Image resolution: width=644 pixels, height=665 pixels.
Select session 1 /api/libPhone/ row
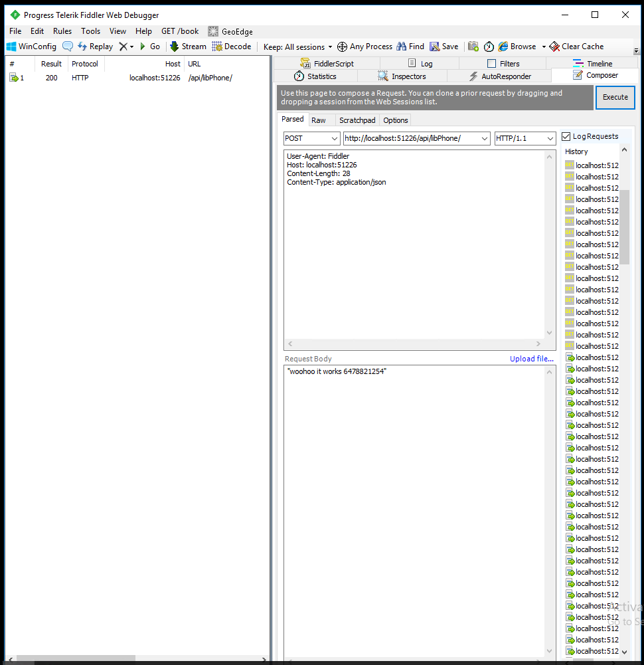138,78
